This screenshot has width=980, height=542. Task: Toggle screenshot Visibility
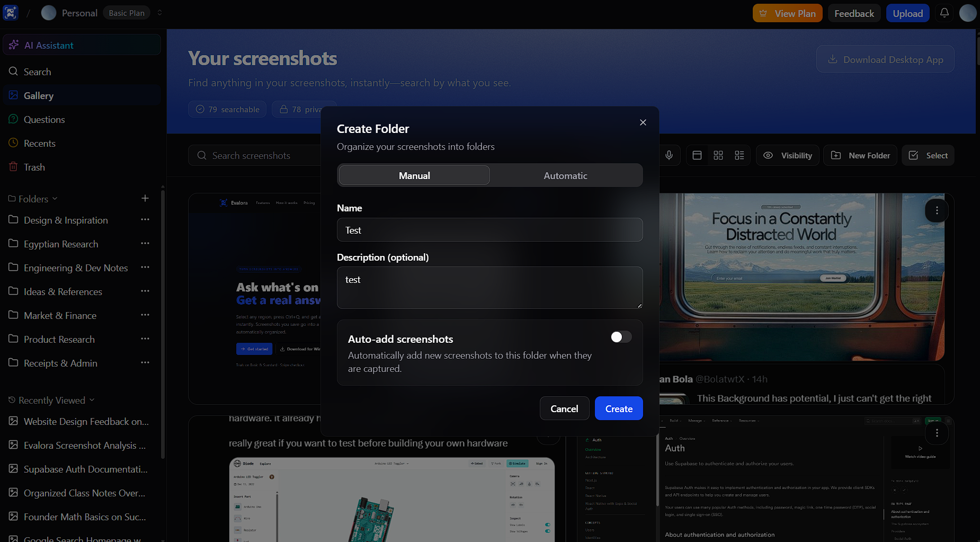tap(788, 155)
